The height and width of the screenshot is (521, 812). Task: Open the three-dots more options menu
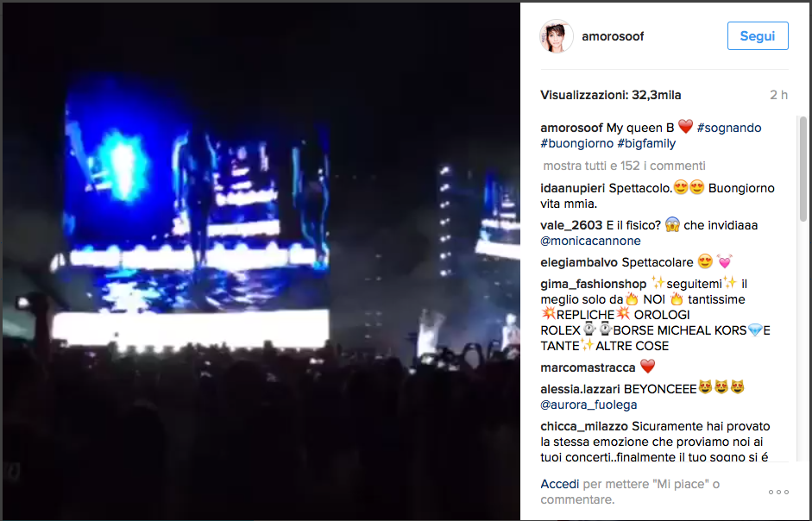point(778,492)
